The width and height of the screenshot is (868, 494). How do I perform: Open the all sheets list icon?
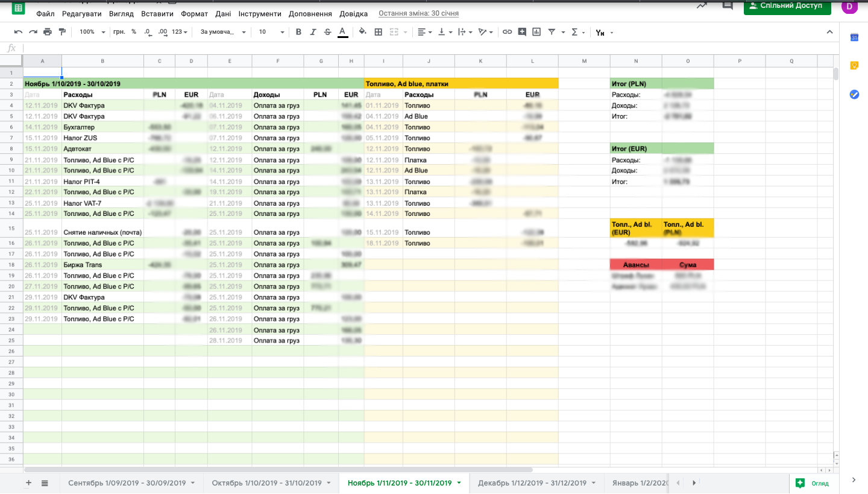point(45,483)
